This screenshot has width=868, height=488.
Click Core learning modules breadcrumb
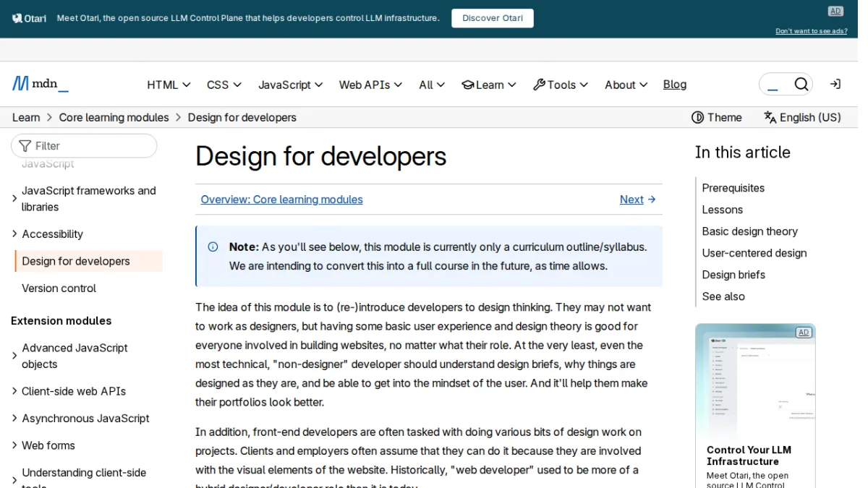[x=114, y=117]
